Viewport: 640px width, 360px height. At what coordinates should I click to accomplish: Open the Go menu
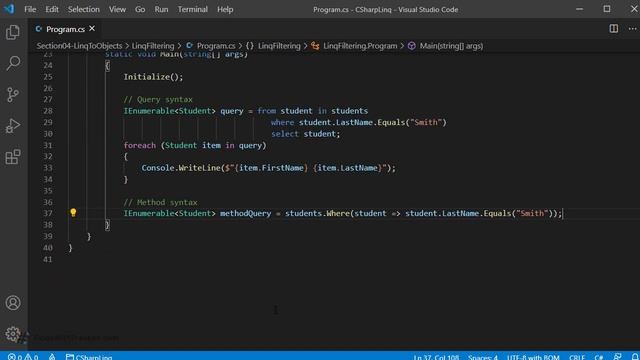pyautogui.click(x=140, y=9)
